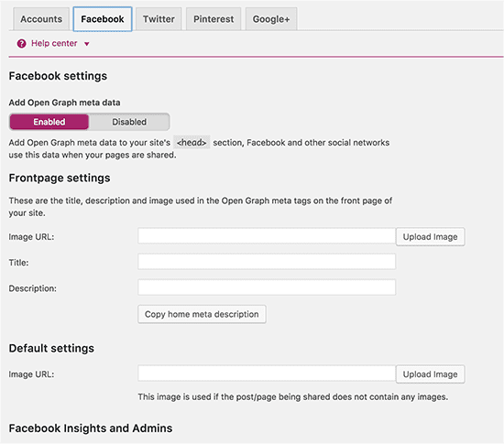Switch to the Google+ tab

[x=271, y=19]
